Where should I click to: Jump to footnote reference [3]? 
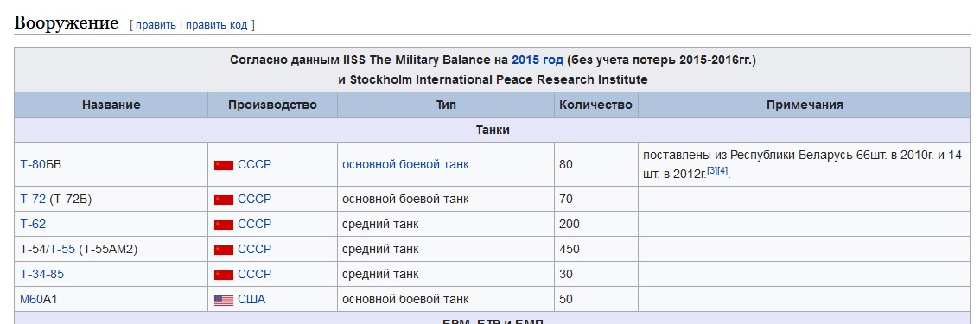click(712, 171)
